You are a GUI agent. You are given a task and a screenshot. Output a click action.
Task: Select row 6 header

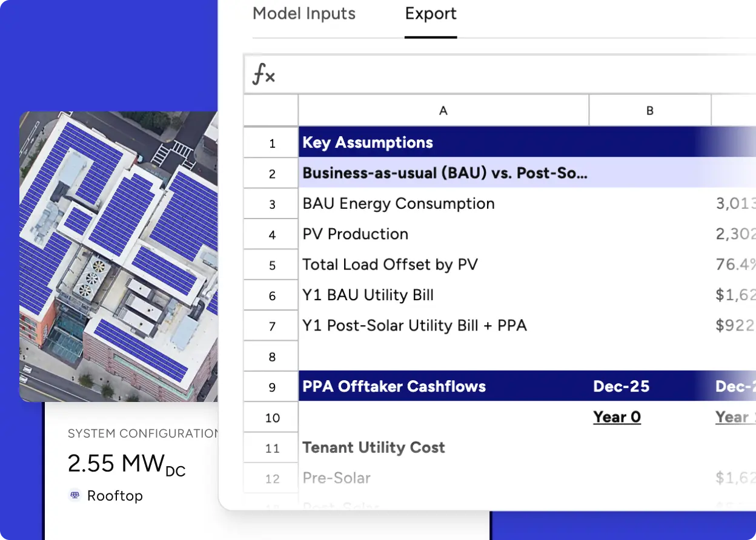point(271,295)
